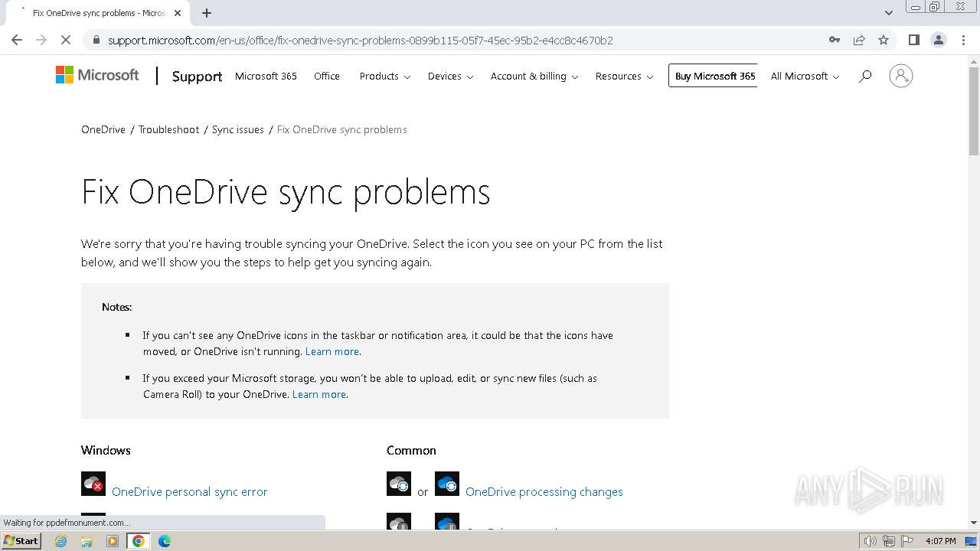The width and height of the screenshot is (980, 551).
Task: Click the Windows section heading
Action: pos(106,450)
